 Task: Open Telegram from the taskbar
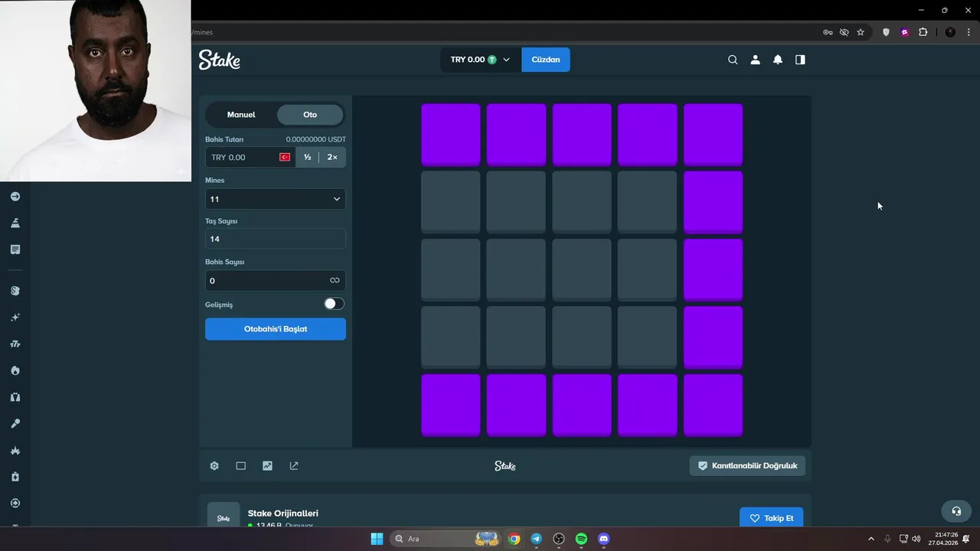tap(537, 539)
